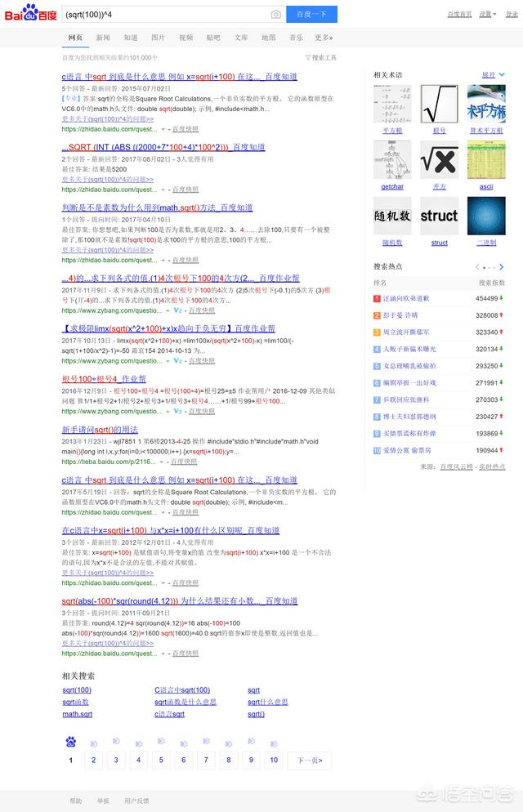Switch to the 文库 tab
The width and height of the screenshot is (523, 812).
pyautogui.click(x=241, y=38)
